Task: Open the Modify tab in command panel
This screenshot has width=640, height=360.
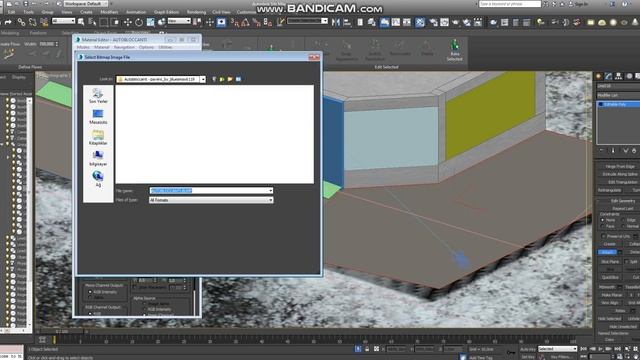Action: [x=609, y=76]
